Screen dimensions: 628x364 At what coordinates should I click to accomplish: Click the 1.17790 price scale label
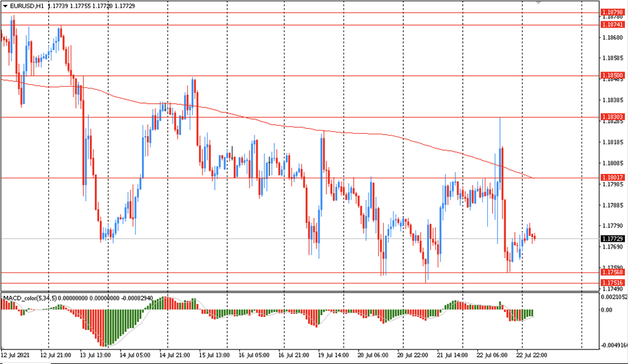pos(613,226)
